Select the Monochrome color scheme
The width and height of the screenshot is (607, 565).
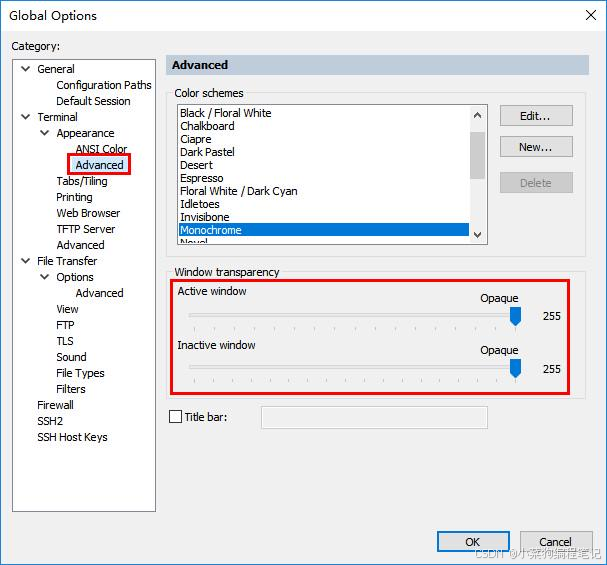[324, 230]
